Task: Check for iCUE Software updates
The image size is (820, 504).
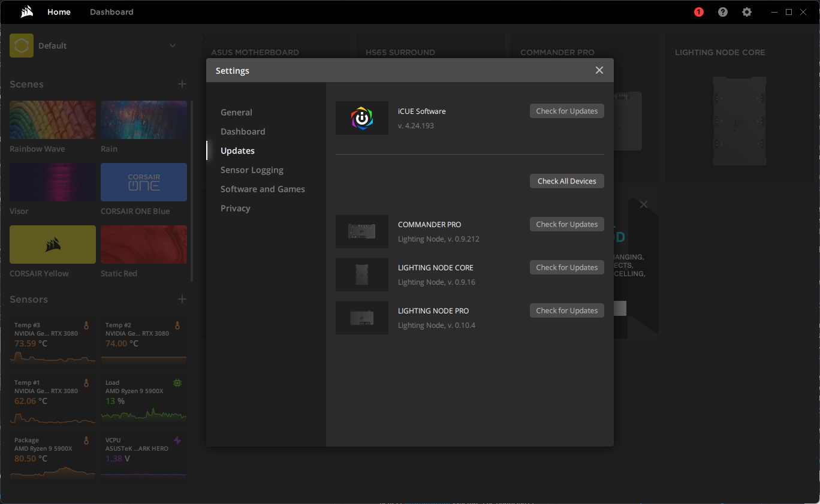Action: tap(567, 111)
